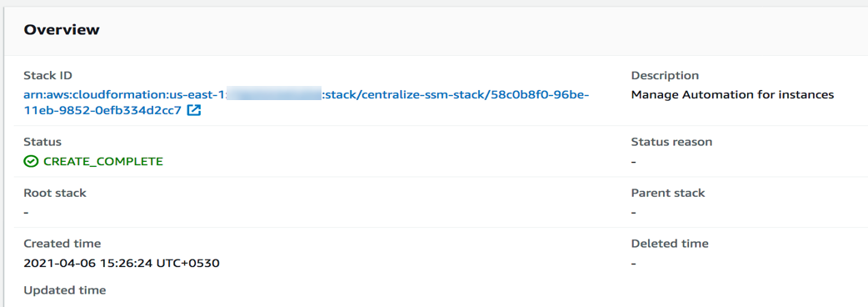Select the 'Manage Automation for instances' description text
Screen dimensions: 868x307
coord(732,95)
